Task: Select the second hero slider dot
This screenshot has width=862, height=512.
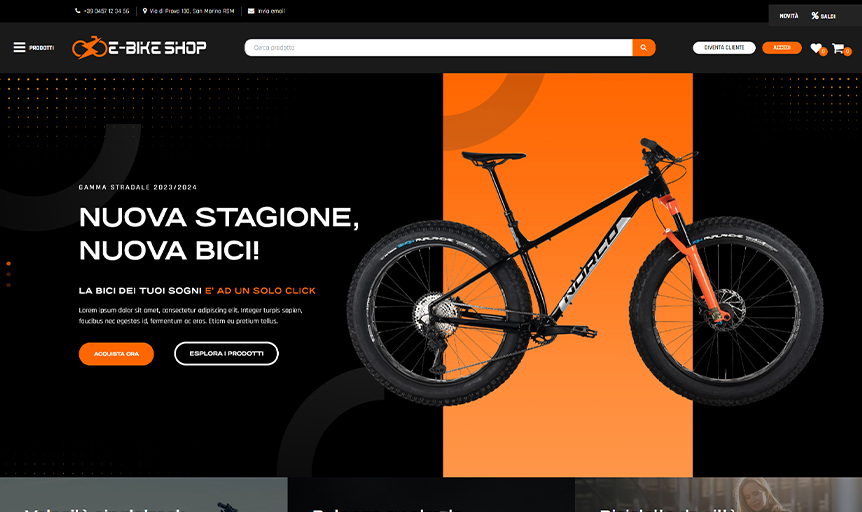Action: click(8, 274)
